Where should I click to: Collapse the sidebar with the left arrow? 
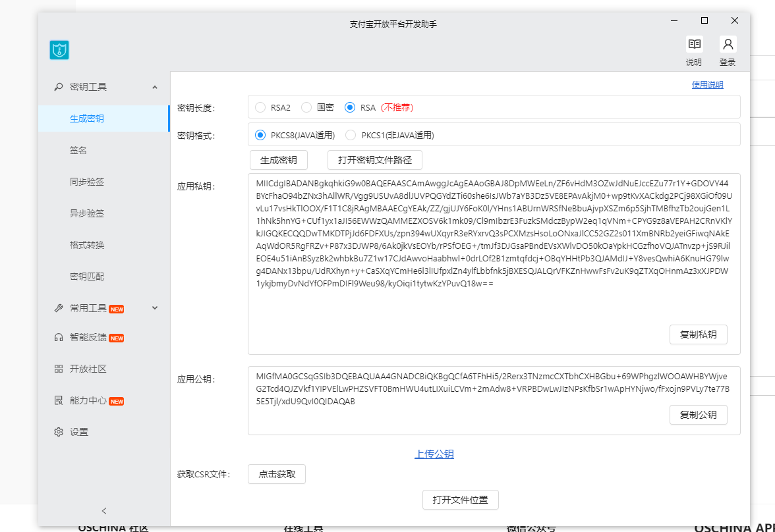(x=104, y=511)
